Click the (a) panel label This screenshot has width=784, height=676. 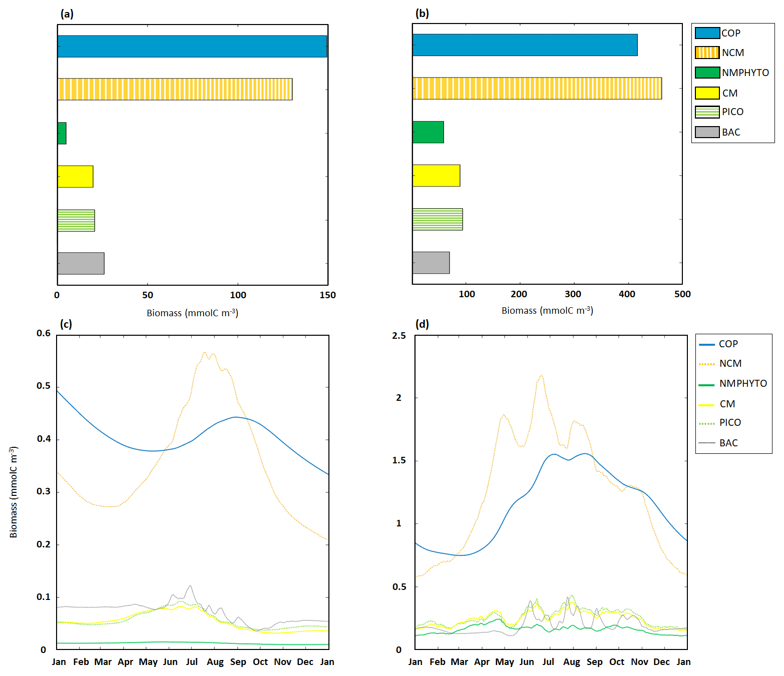(67, 14)
